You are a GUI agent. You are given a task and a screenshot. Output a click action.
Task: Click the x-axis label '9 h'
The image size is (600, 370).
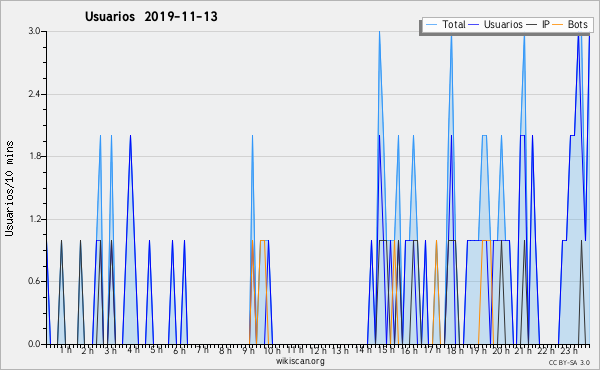248,350
